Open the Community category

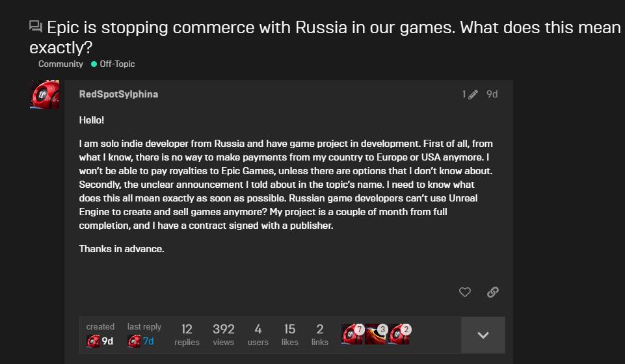click(60, 64)
